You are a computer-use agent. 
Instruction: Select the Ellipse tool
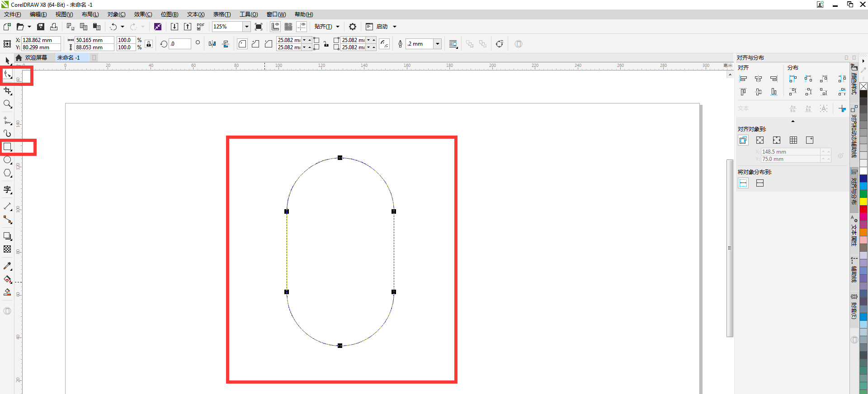click(8, 160)
